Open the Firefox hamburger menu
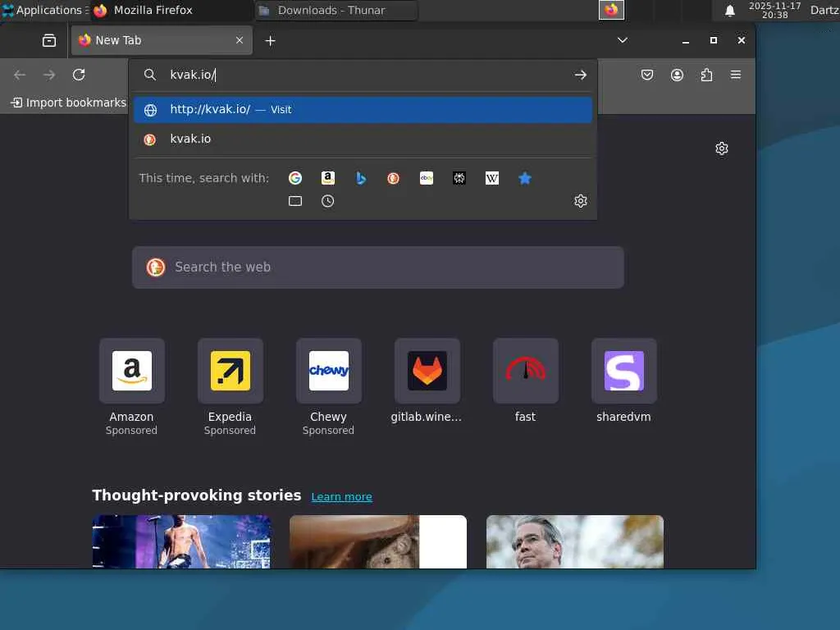This screenshot has width=840, height=630. [736, 75]
